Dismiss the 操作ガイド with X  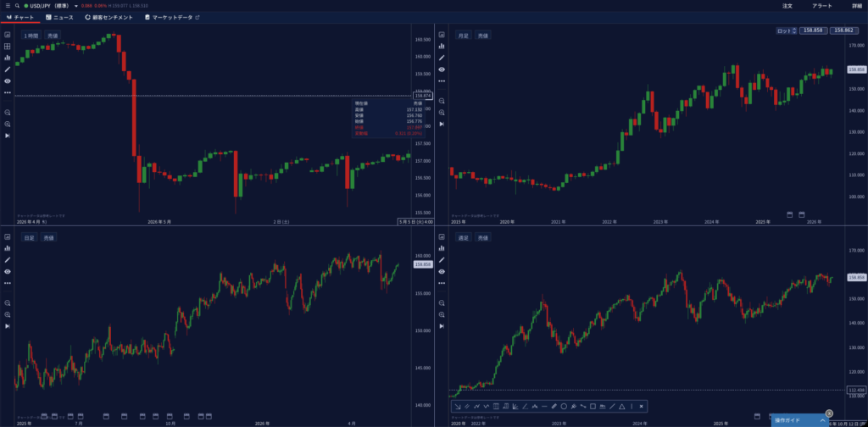click(829, 413)
